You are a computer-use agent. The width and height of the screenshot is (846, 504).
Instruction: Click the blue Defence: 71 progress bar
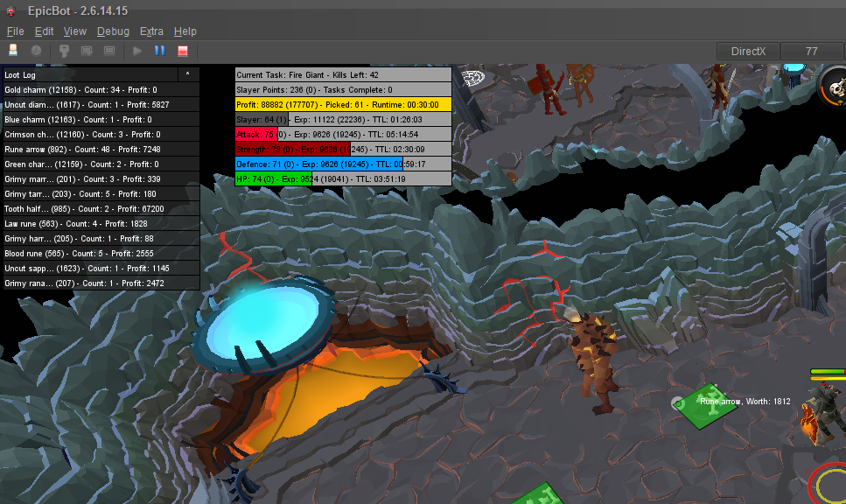343,164
